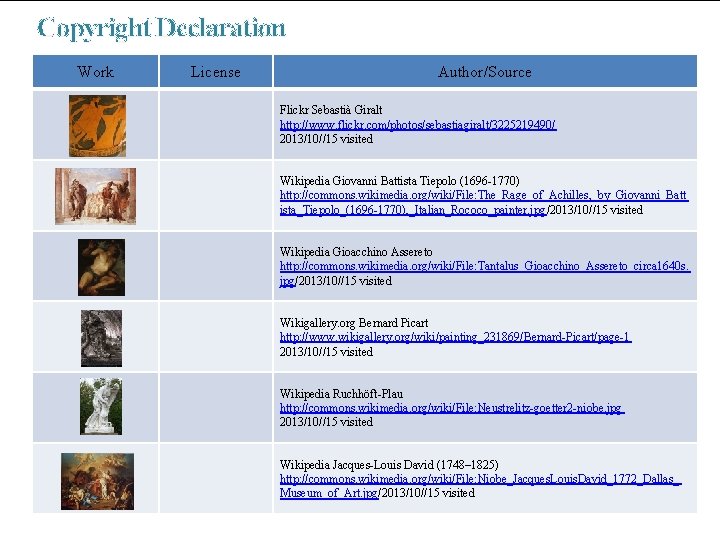Click 'Wikipedia Jacques-Louis David (1748–1825)' text

pos(389,465)
